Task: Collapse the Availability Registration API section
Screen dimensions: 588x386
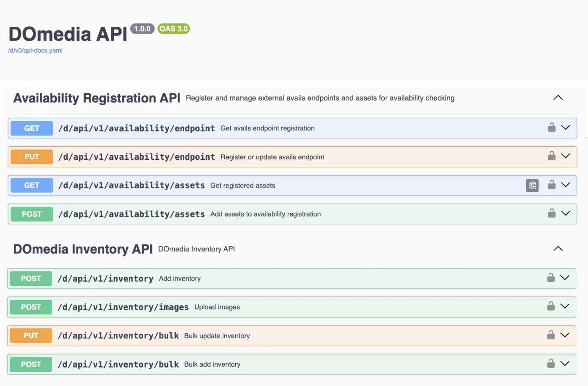Action: tap(558, 98)
